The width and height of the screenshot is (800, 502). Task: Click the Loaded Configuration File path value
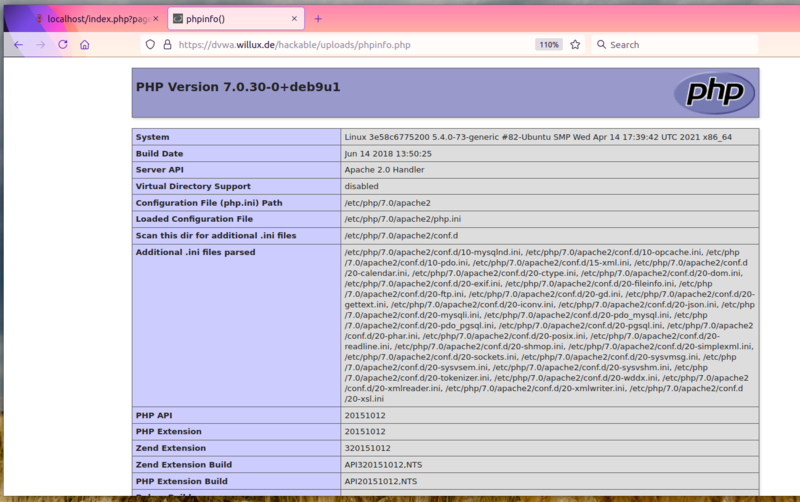[x=402, y=219]
